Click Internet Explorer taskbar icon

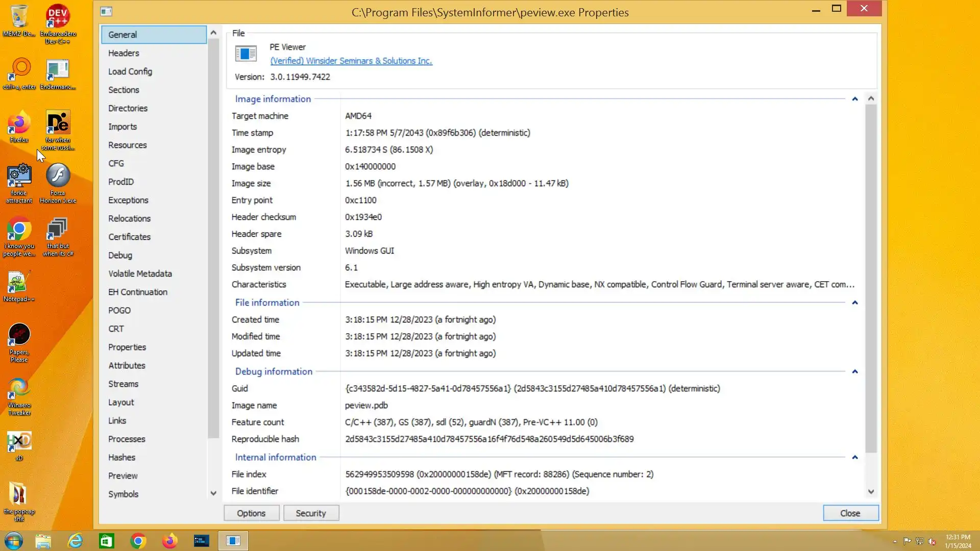[75, 541]
